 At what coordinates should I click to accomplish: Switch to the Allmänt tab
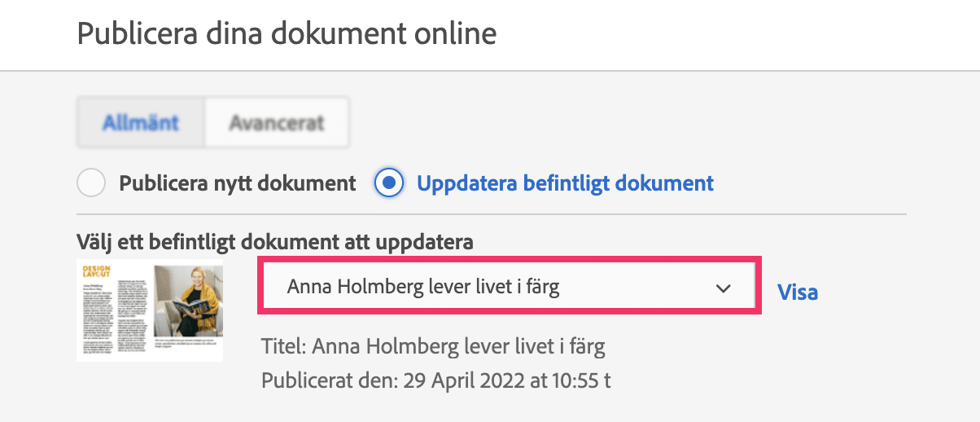[x=141, y=123]
